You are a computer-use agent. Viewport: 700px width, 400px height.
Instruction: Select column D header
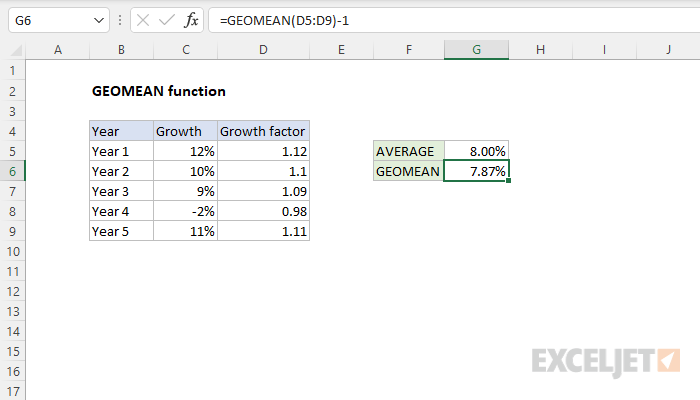click(x=263, y=49)
